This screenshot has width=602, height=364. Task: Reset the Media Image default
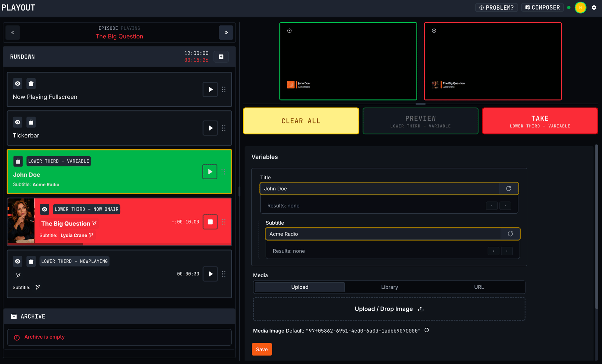point(427,330)
